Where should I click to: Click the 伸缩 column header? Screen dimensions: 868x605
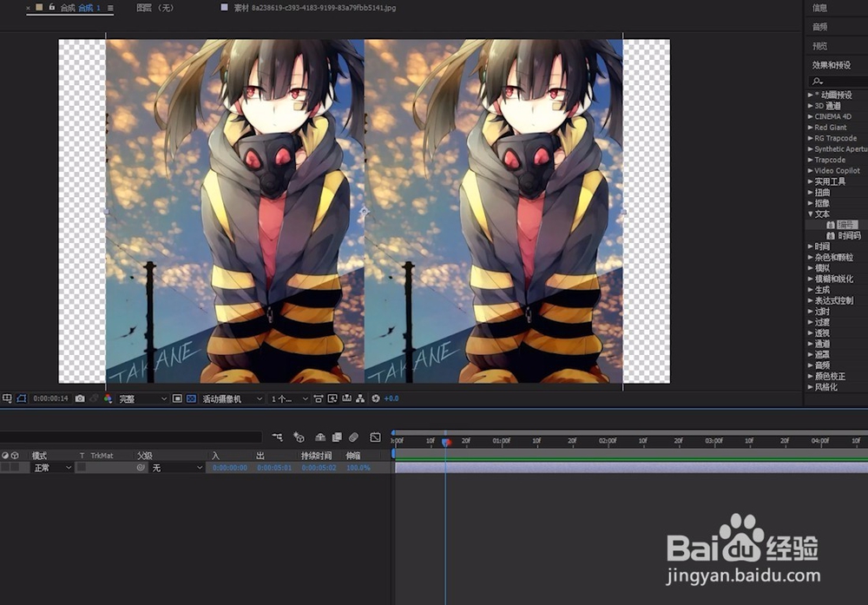click(353, 456)
